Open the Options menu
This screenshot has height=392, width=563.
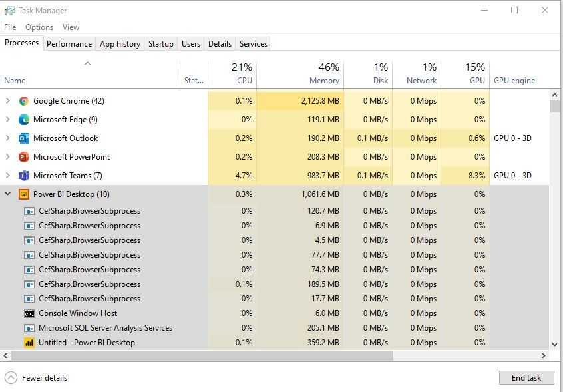point(39,27)
